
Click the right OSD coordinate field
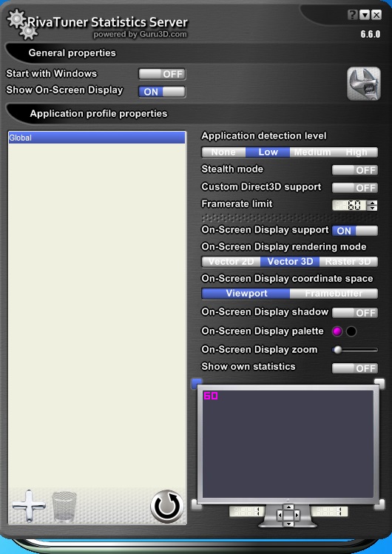point(329,511)
